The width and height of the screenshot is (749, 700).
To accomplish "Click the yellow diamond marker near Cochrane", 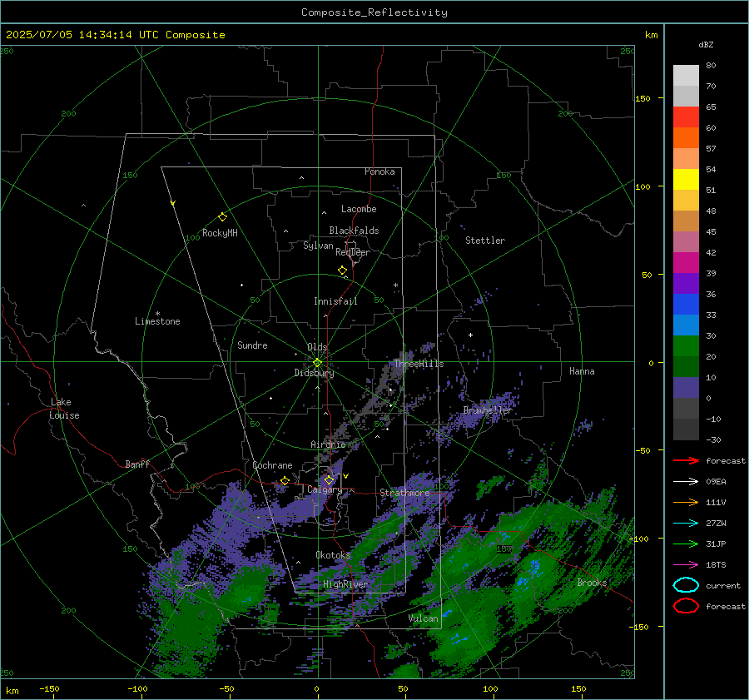I will point(285,480).
